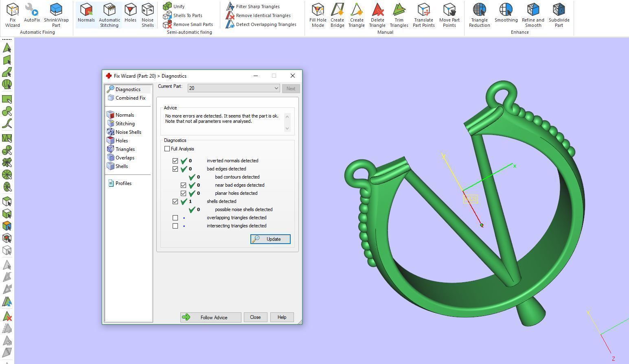
Task: Click Detect Overlapping Triangles
Action: click(261, 24)
